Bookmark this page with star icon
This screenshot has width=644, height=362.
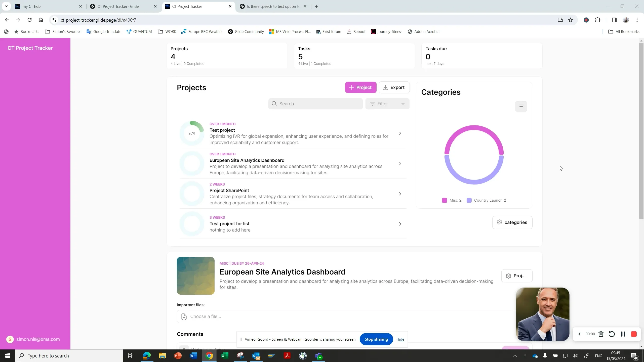pyautogui.click(x=570, y=20)
